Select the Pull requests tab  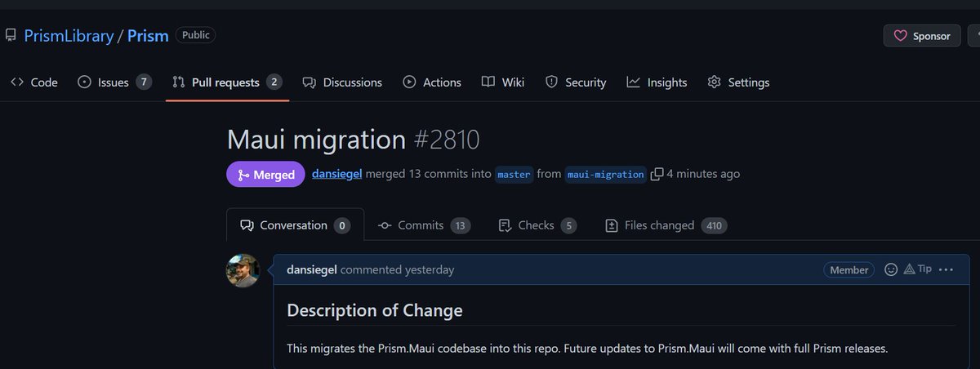[x=227, y=82]
